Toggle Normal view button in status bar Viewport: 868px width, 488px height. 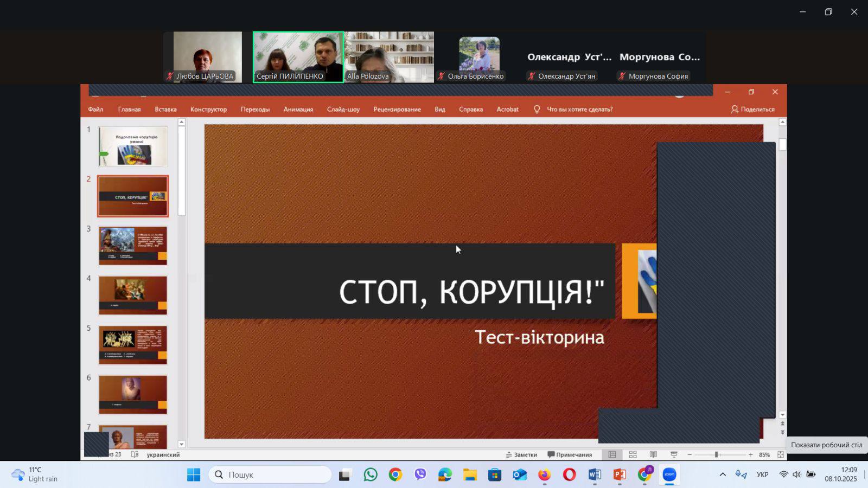point(612,454)
